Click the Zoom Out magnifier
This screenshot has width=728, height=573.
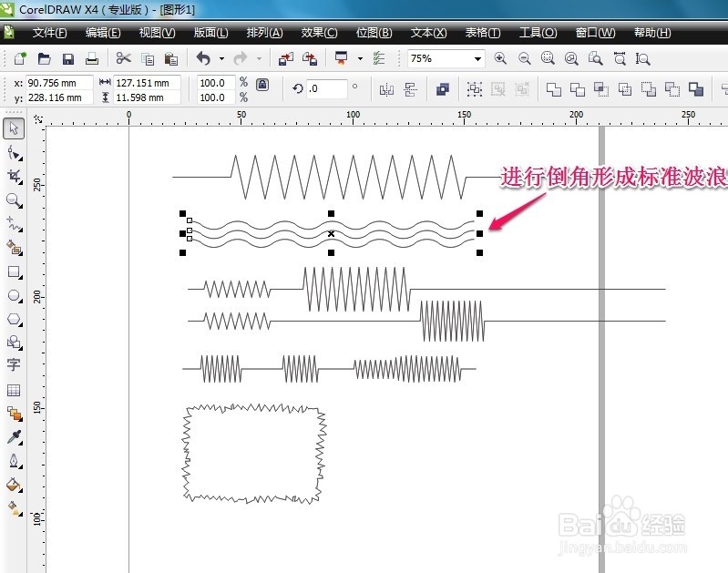[524, 58]
